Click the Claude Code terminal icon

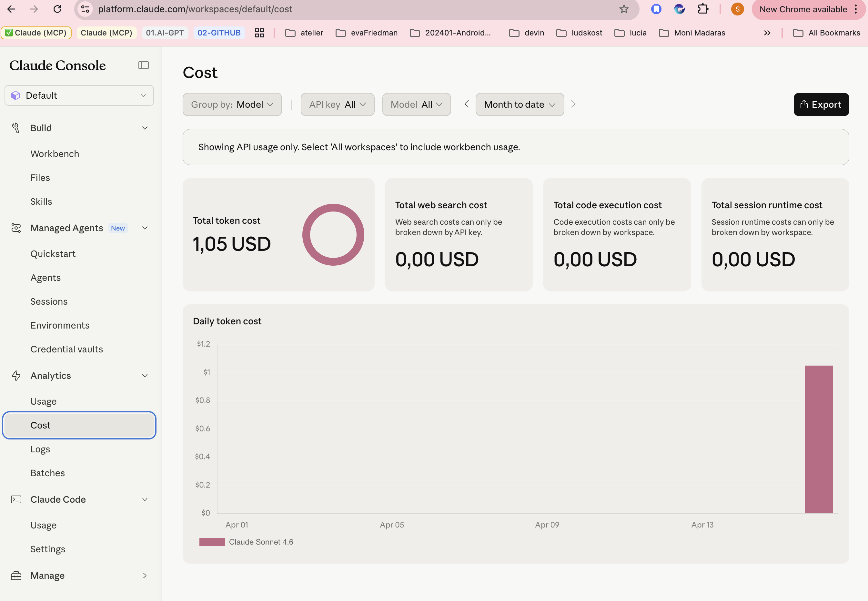pyautogui.click(x=16, y=500)
